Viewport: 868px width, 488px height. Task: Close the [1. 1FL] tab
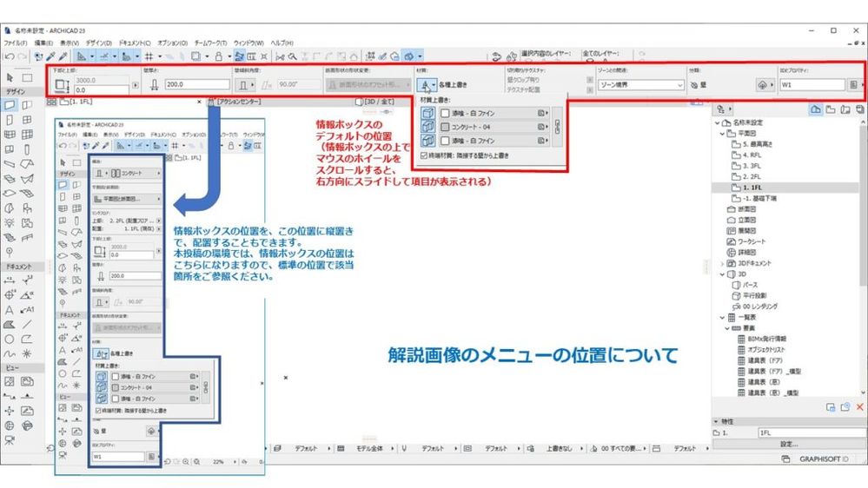(199, 102)
